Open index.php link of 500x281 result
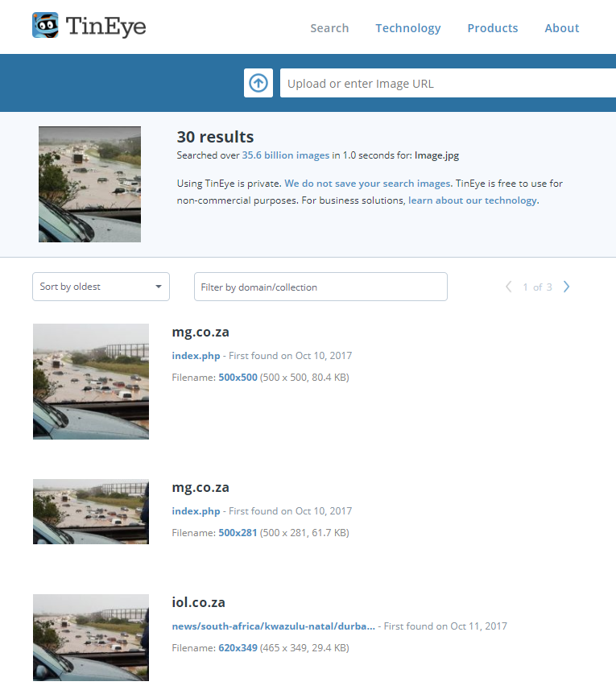This screenshot has height=694, width=616. coord(196,511)
